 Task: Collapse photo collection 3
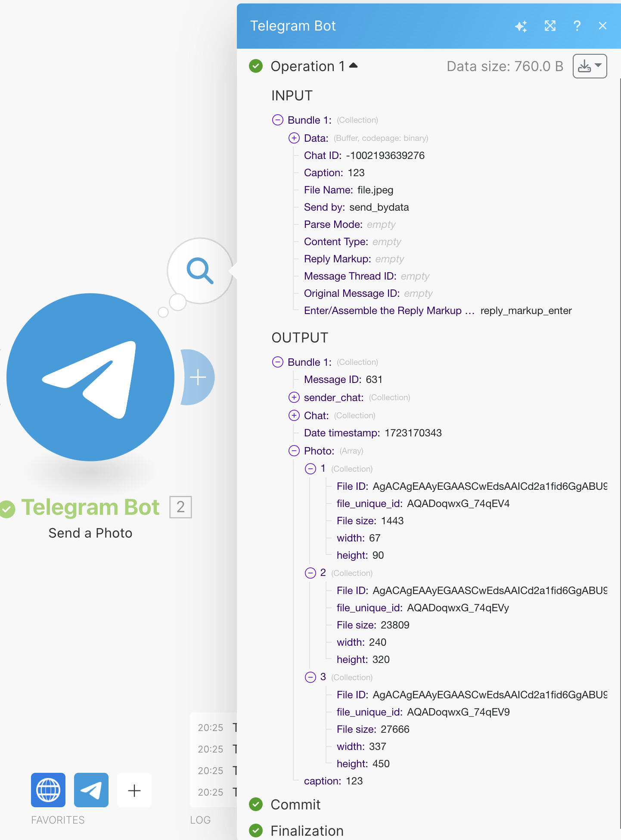pos(310,677)
